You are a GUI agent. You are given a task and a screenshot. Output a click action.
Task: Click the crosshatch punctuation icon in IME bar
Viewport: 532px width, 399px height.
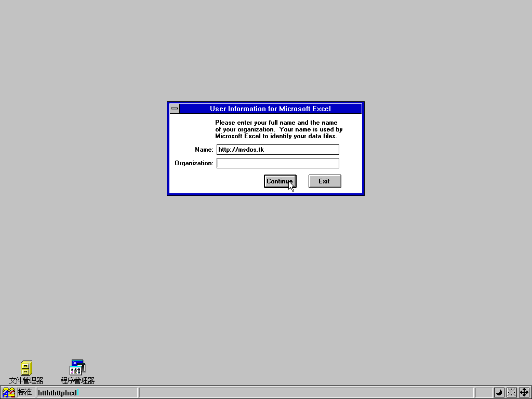tap(511, 393)
